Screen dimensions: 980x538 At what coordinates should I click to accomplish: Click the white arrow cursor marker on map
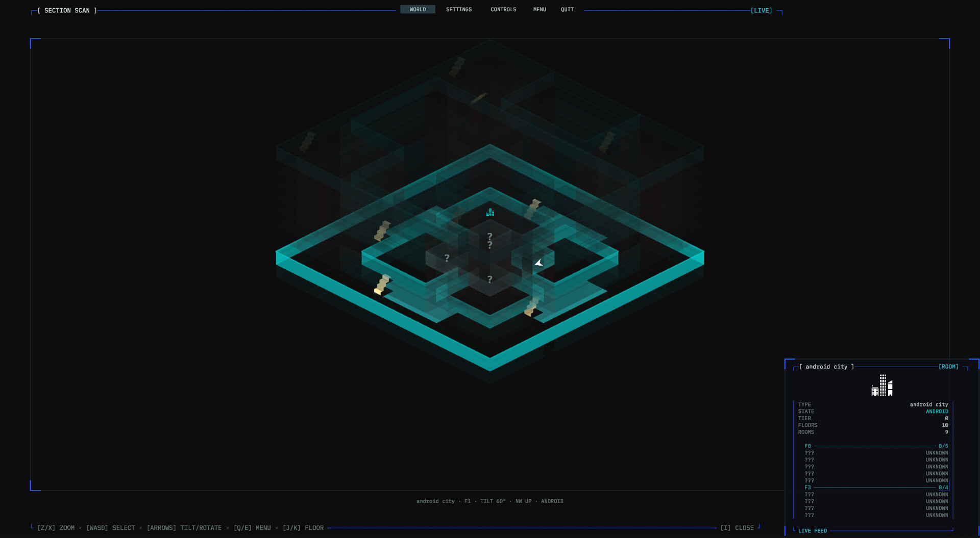pos(538,263)
